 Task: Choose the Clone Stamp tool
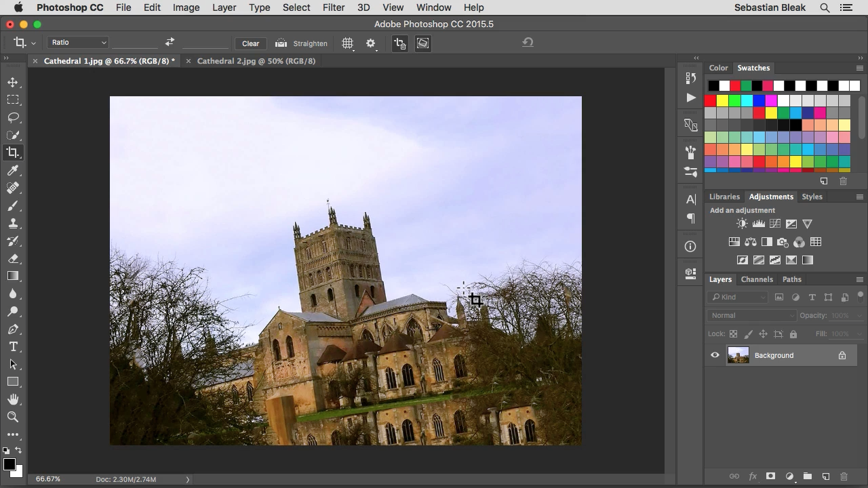13,223
